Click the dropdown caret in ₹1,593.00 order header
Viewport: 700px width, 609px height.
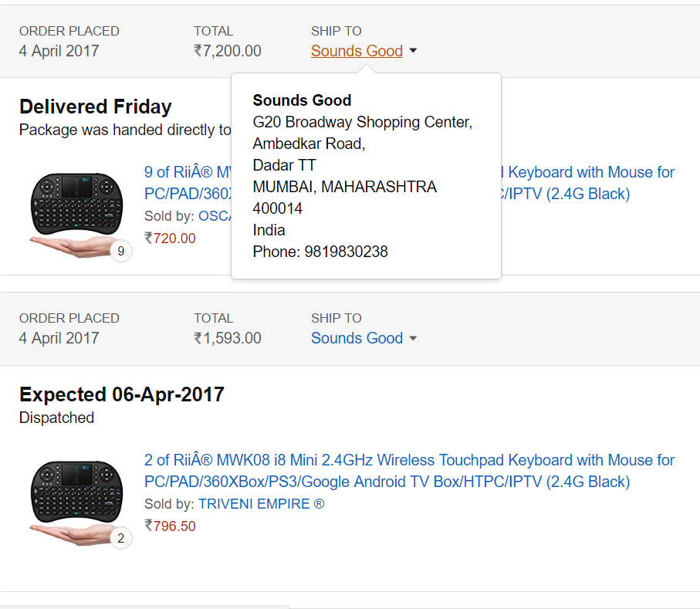(x=413, y=338)
